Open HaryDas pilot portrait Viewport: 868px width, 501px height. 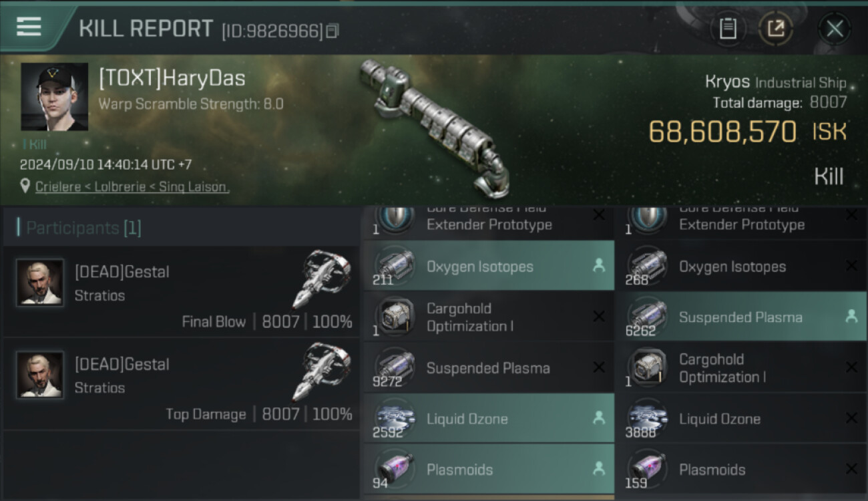click(55, 97)
